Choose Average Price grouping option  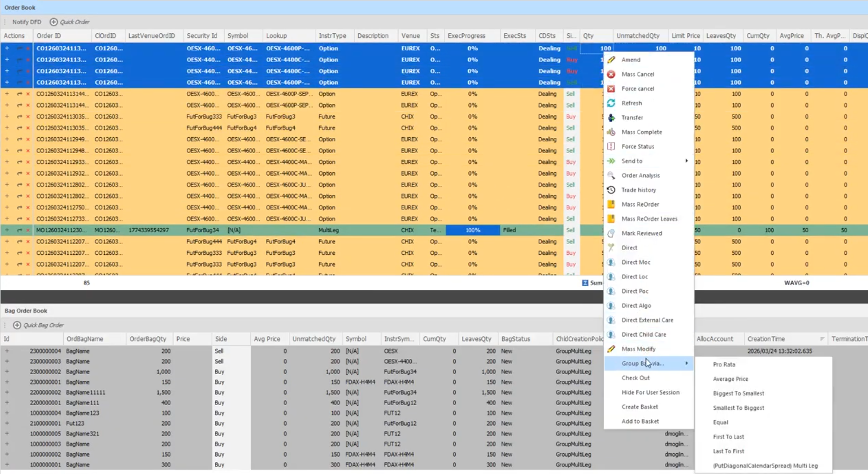(x=730, y=379)
